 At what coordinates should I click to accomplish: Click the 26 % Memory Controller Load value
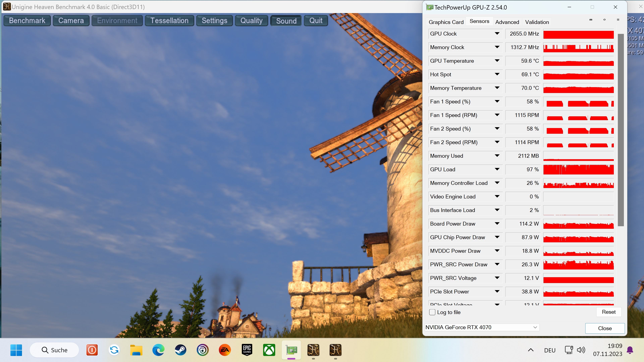[523, 183]
